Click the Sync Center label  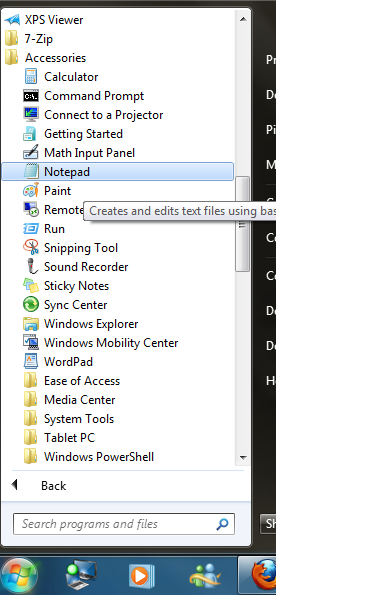[76, 305]
